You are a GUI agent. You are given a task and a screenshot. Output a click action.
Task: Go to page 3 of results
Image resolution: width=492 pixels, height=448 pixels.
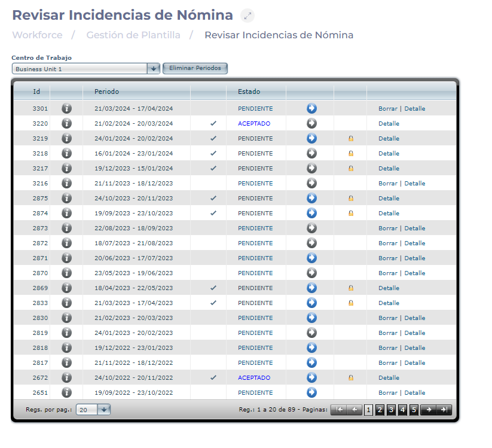point(391,410)
